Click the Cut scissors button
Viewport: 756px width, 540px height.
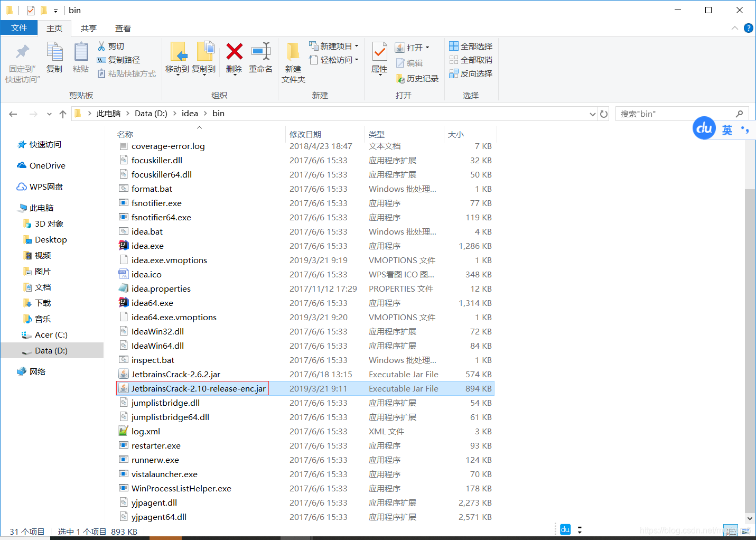coord(111,46)
